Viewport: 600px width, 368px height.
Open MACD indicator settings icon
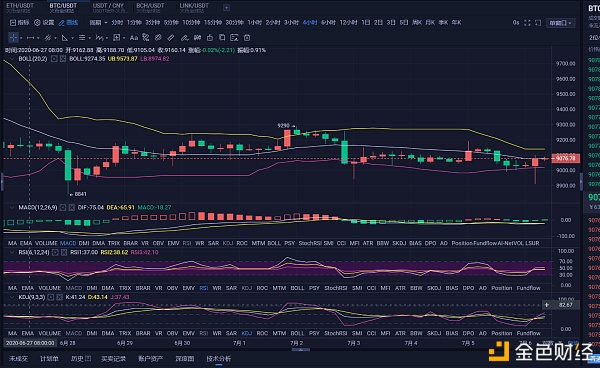(63, 208)
